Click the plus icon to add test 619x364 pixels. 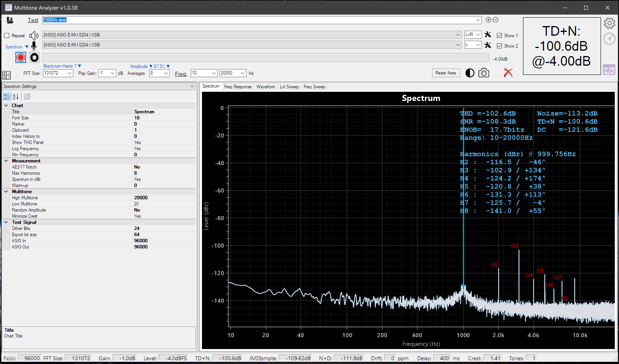point(488,20)
